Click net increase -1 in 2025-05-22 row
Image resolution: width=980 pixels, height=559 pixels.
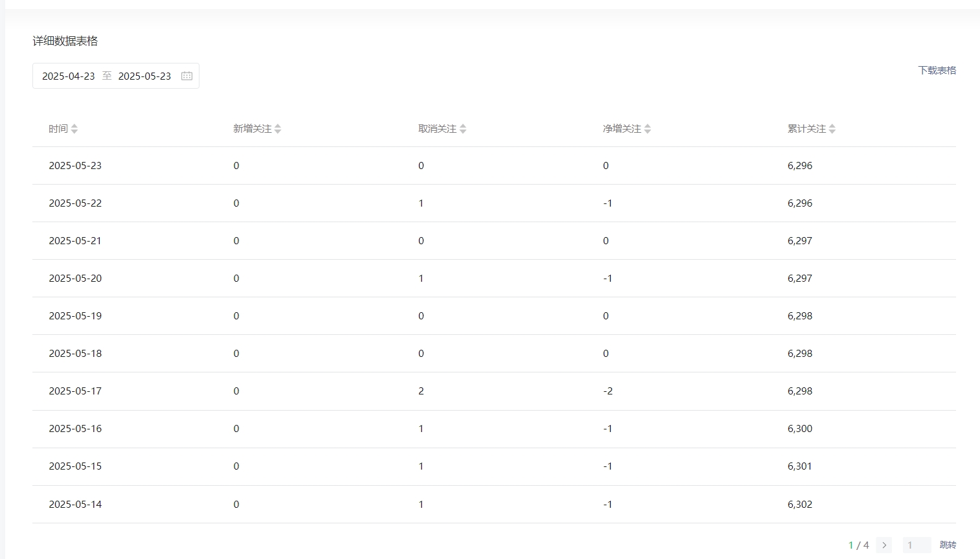pos(608,203)
